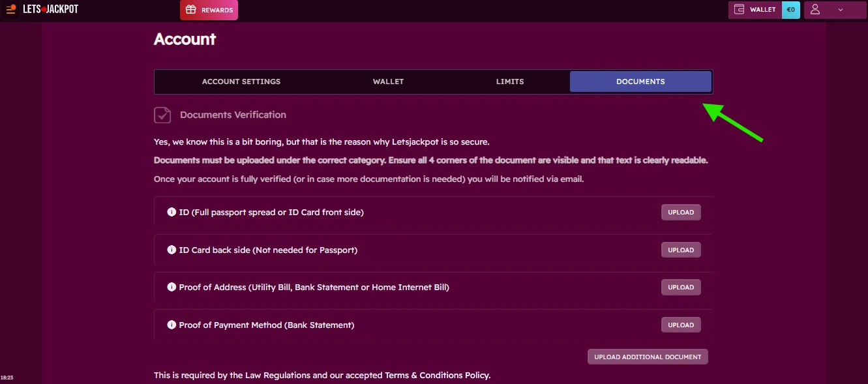Viewport: 868px width, 384px height.
Task: Select the Limits tab
Action: click(510, 81)
